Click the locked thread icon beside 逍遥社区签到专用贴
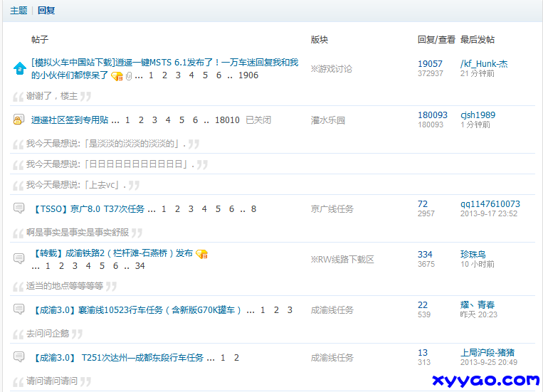Viewport: 543px width, 392px height. coord(19,120)
